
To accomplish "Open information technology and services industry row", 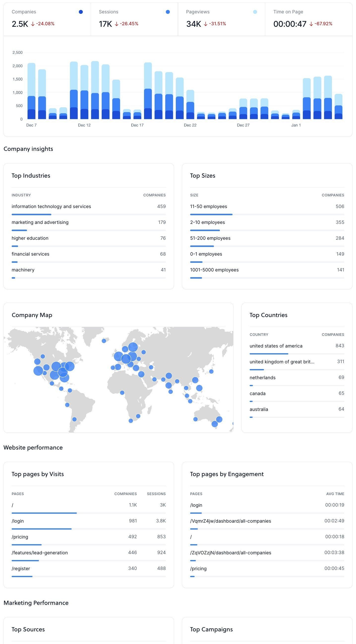I will [51, 207].
